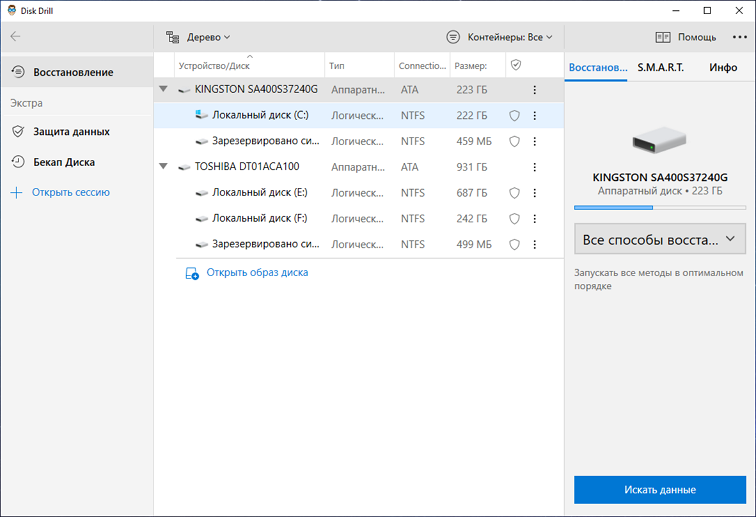Toggle protection shield for 459 МБ reserved partition
This screenshot has height=517, width=756.
coord(514,141)
